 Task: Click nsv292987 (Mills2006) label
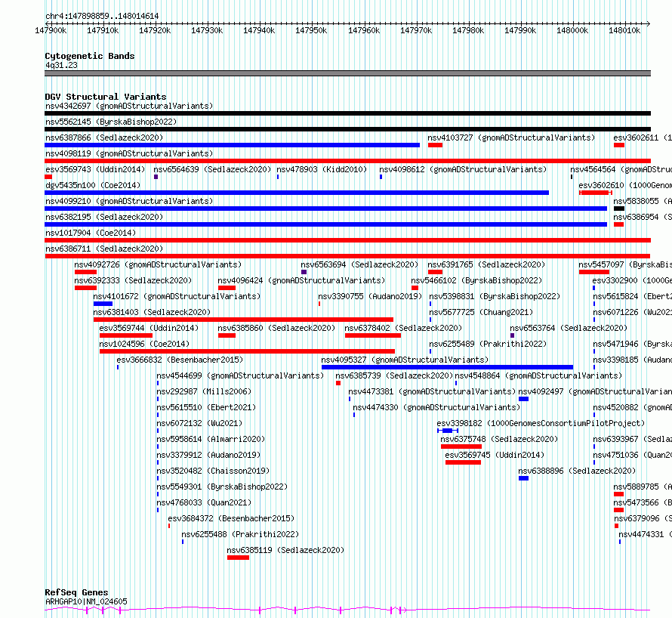(x=204, y=391)
